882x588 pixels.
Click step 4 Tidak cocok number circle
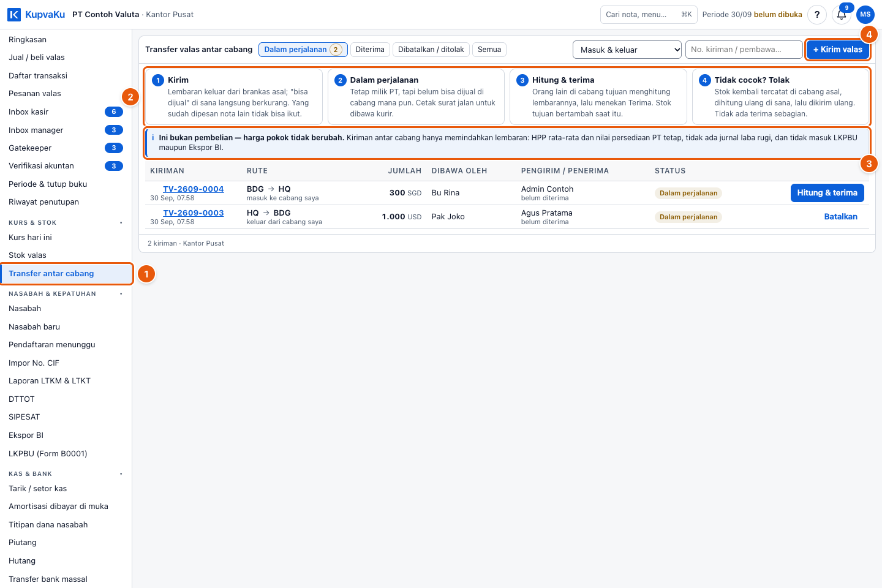pyautogui.click(x=705, y=80)
